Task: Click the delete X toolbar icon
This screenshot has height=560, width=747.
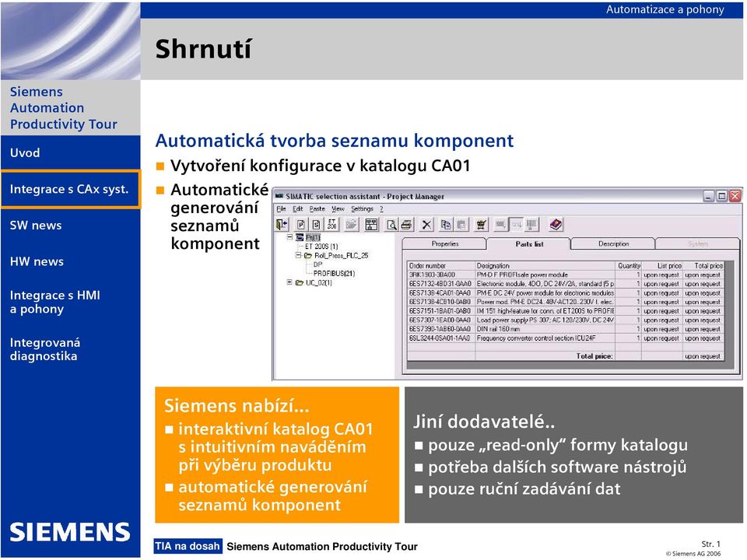Action: (x=427, y=224)
